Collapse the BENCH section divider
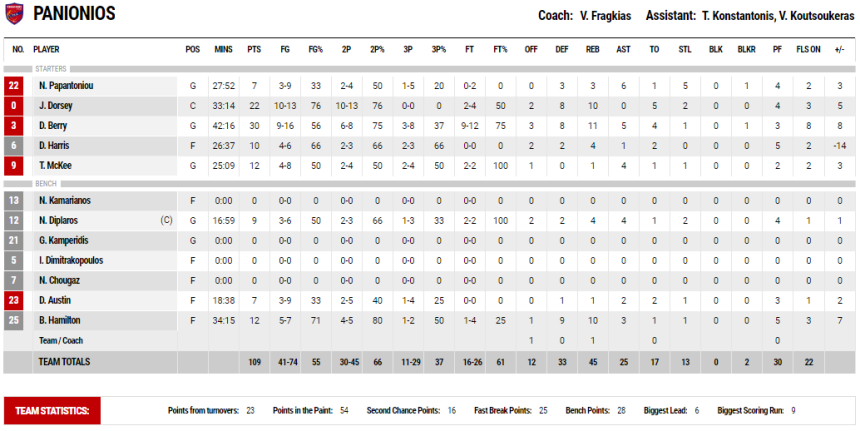Viewport: 860px width, 431px height. click(429, 184)
